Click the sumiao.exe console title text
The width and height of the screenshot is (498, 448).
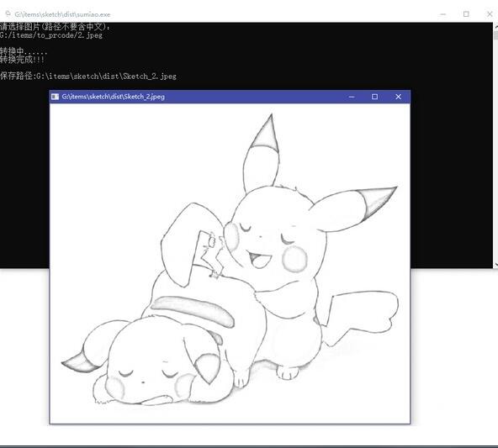[62, 14]
